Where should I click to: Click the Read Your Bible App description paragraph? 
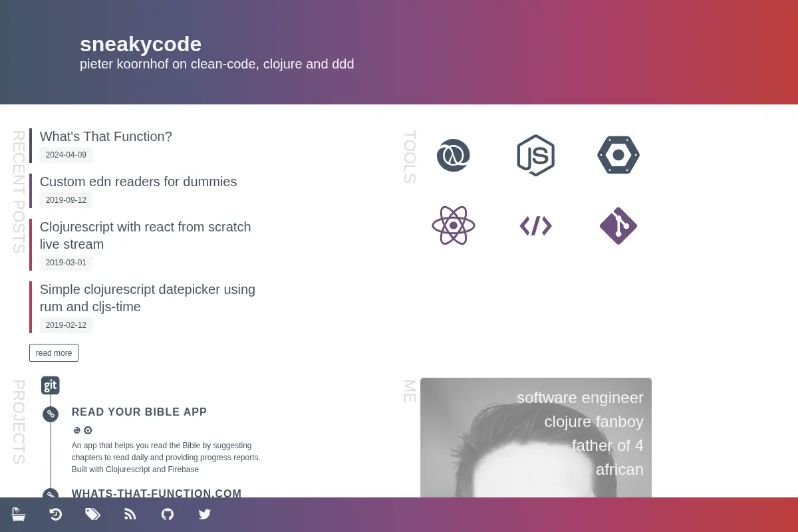click(166, 458)
